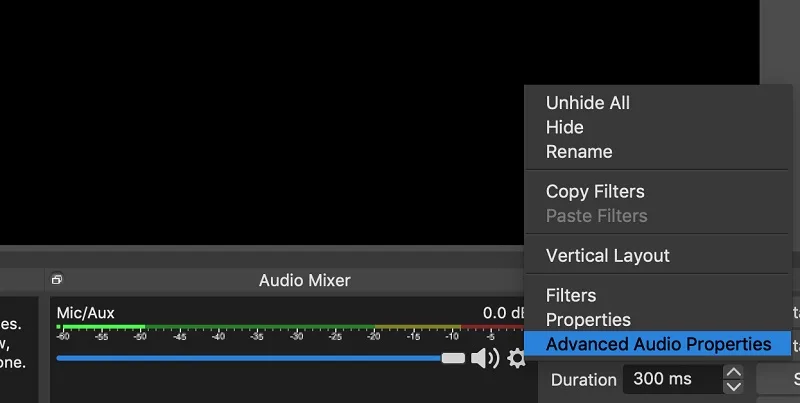Click the Audio Mixer panel title

(x=305, y=280)
